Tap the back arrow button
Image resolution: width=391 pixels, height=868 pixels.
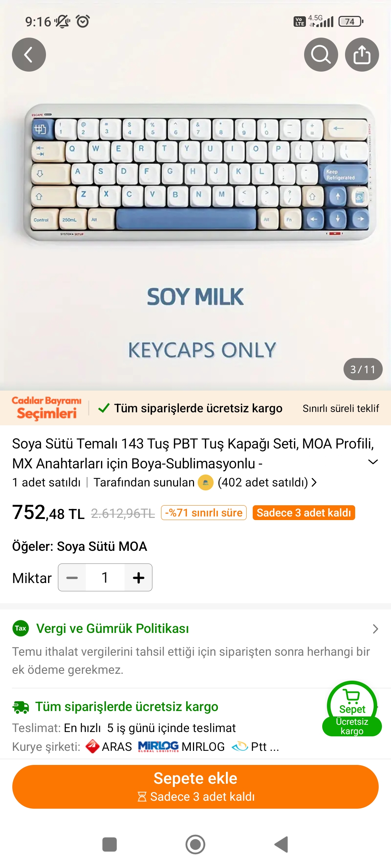point(29,55)
